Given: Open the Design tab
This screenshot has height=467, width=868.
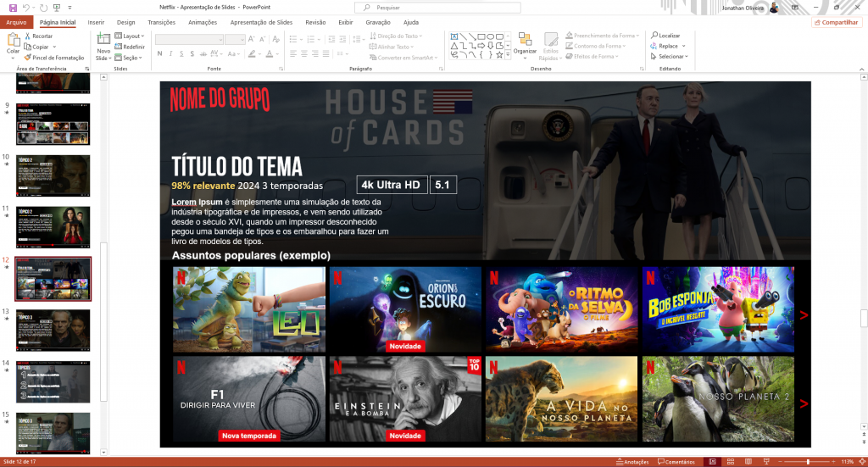Looking at the screenshot, I should click(x=125, y=22).
